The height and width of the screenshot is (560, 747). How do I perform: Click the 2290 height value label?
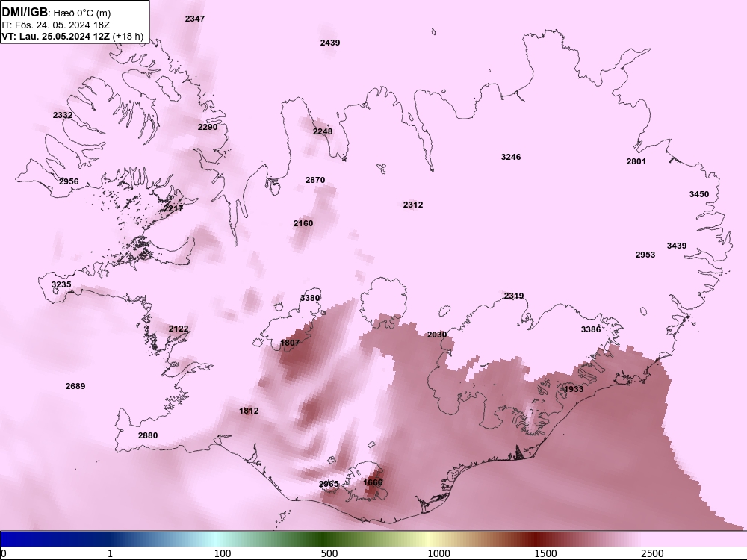pos(208,127)
